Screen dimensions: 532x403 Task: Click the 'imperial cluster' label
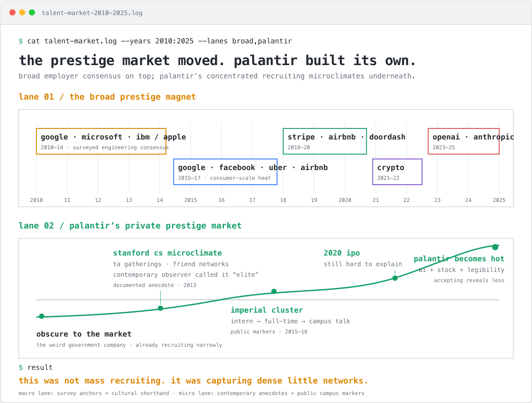click(267, 310)
